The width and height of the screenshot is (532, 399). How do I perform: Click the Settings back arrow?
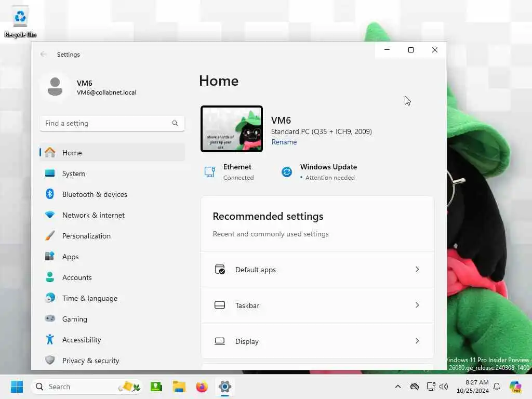43,54
